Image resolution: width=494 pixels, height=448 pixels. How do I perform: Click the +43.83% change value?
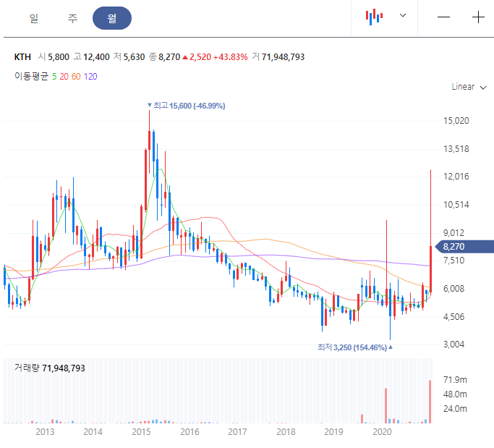point(231,57)
